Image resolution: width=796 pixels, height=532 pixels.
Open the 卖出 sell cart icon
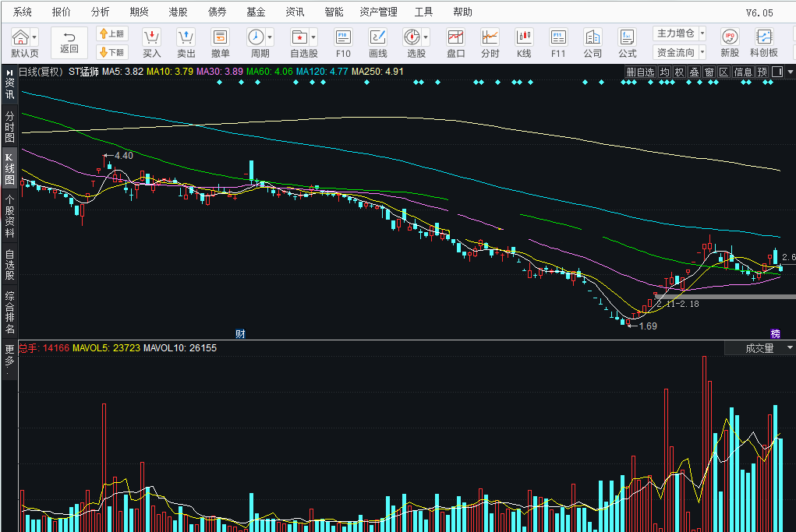[x=186, y=37]
